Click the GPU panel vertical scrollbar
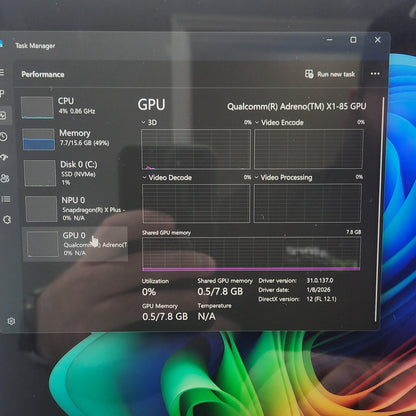This screenshot has width=416, height=416. (x=380, y=209)
